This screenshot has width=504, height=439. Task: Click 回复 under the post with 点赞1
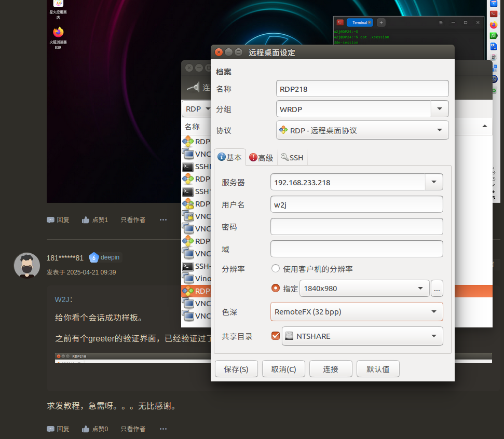58,220
